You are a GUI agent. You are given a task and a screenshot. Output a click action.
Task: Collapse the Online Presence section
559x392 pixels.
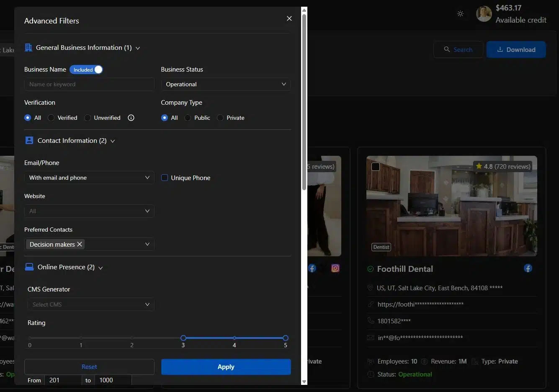click(100, 268)
